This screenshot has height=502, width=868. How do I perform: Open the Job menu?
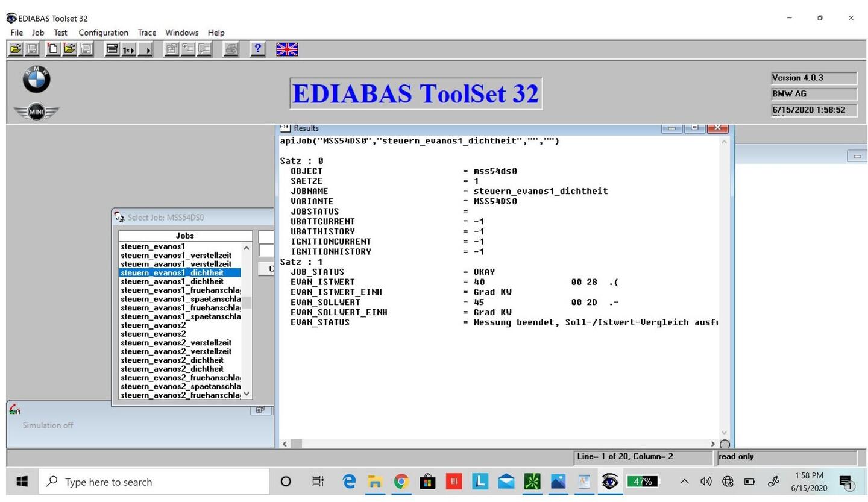coord(38,33)
